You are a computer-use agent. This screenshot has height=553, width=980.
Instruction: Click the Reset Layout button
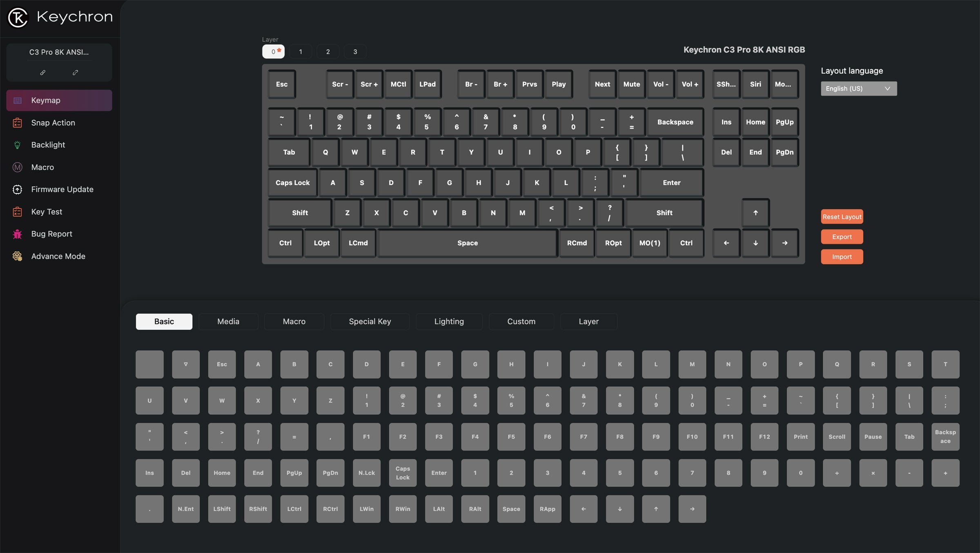pos(842,217)
